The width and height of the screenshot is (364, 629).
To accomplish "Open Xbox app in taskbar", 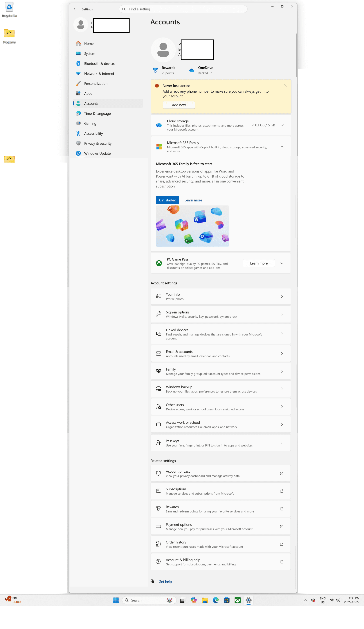I will click(237, 600).
